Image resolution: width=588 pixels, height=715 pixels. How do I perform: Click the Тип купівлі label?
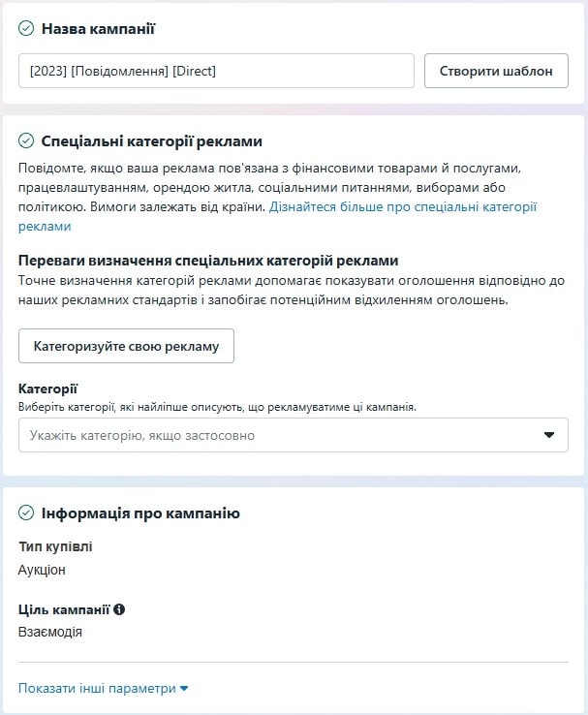[x=55, y=546]
